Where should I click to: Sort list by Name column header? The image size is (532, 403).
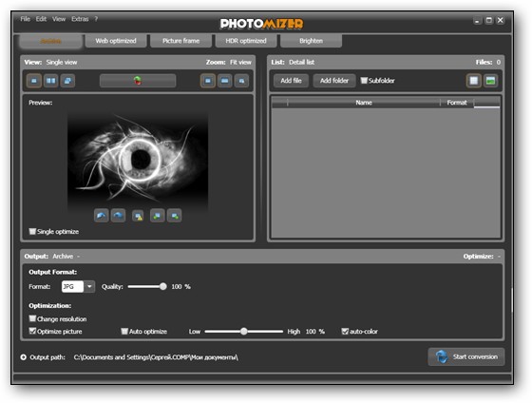pyautogui.click(x=364, y=103)
